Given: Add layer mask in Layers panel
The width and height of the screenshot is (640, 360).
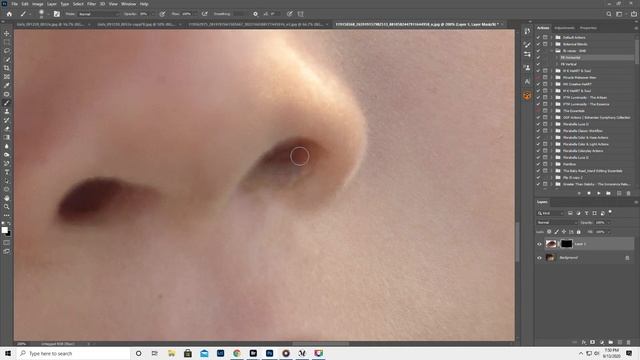Looking at the screenshot, I should point(593,342).
